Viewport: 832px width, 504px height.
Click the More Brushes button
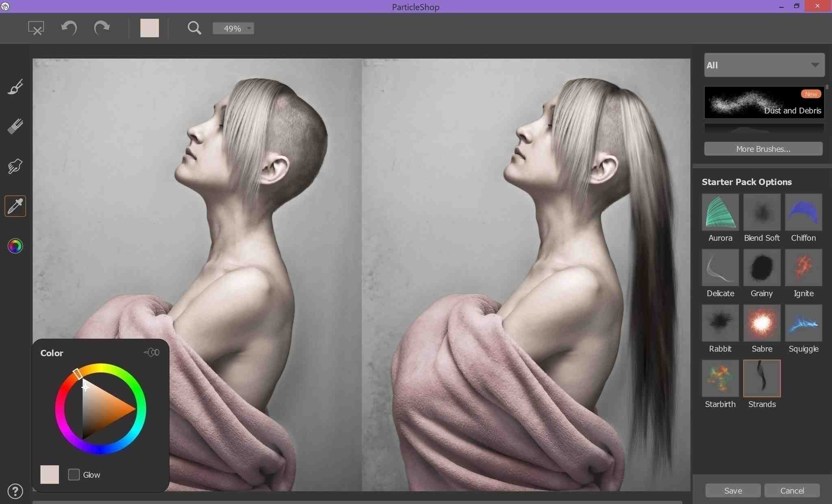(x=763, y=149)
